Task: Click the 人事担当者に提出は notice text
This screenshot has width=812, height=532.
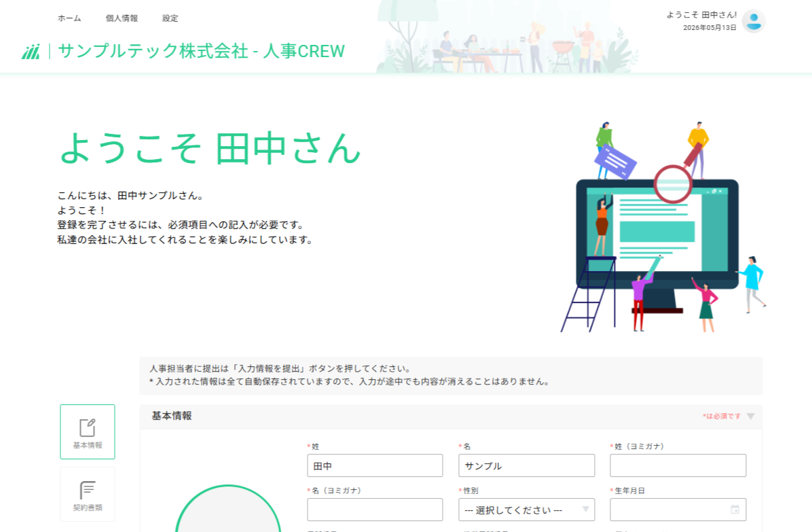Action: pyautogui.click(x=282, y=369)
